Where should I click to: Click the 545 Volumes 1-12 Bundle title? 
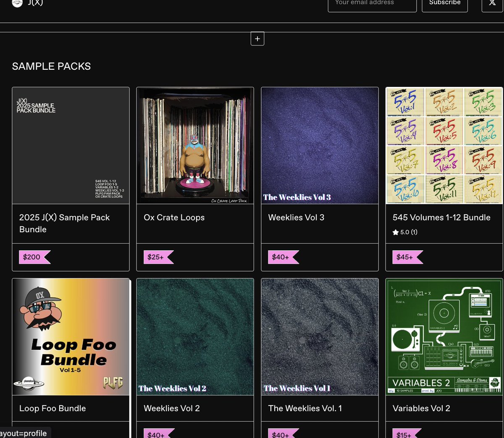(441, 218)
